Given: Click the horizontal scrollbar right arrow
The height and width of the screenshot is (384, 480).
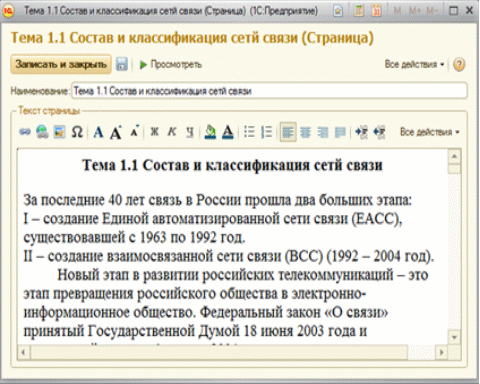Looking at the screenshot, I should pos(442,352).
